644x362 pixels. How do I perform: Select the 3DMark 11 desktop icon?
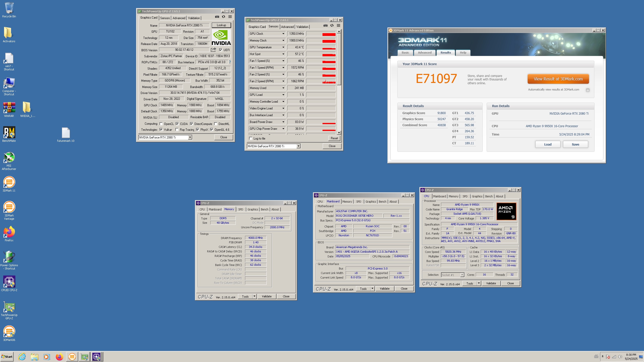point(9,184)
